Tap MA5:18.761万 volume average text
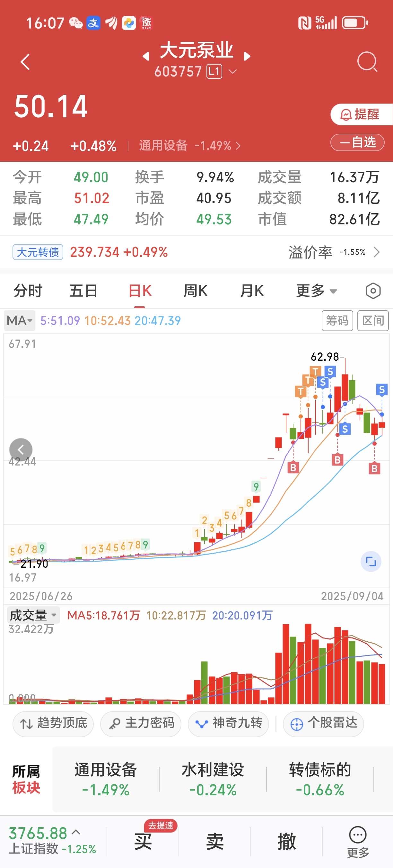This screenshot has height=868, width=393. (x=104, y=615)
